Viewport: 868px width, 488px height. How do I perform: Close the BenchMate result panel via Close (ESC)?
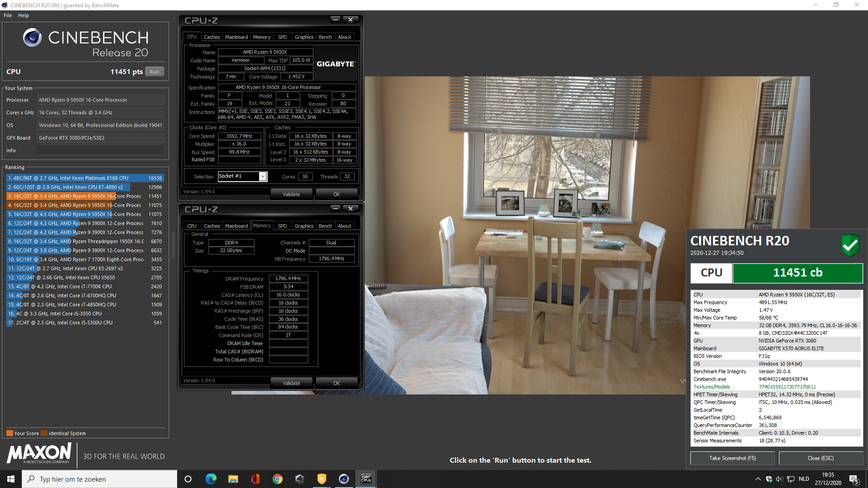(821, 458)
